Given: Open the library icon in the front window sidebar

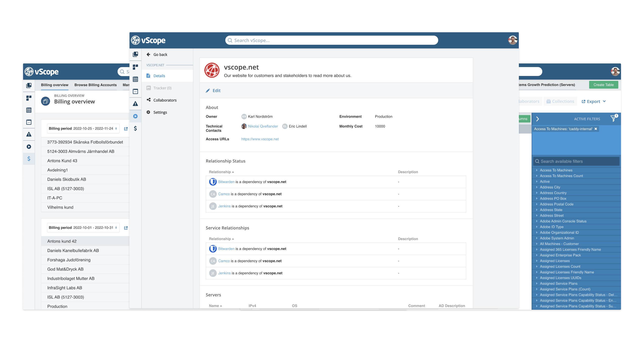Looking at the screenshot, I should coord(135,54).
